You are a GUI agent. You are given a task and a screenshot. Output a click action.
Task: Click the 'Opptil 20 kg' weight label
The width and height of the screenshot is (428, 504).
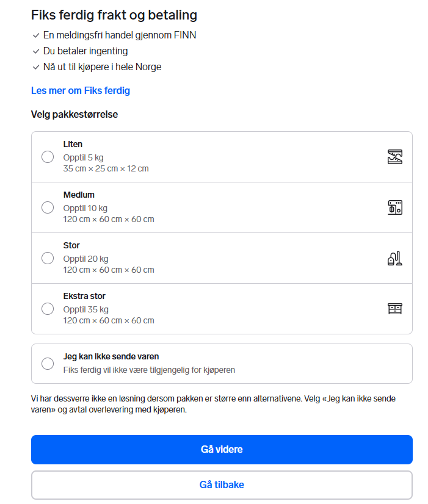86,259
